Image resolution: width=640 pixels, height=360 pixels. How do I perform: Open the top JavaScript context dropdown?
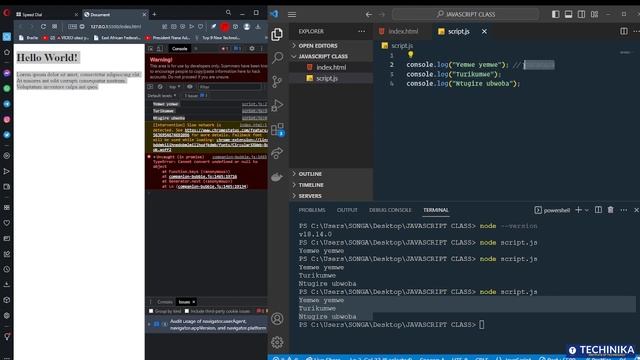175,87
